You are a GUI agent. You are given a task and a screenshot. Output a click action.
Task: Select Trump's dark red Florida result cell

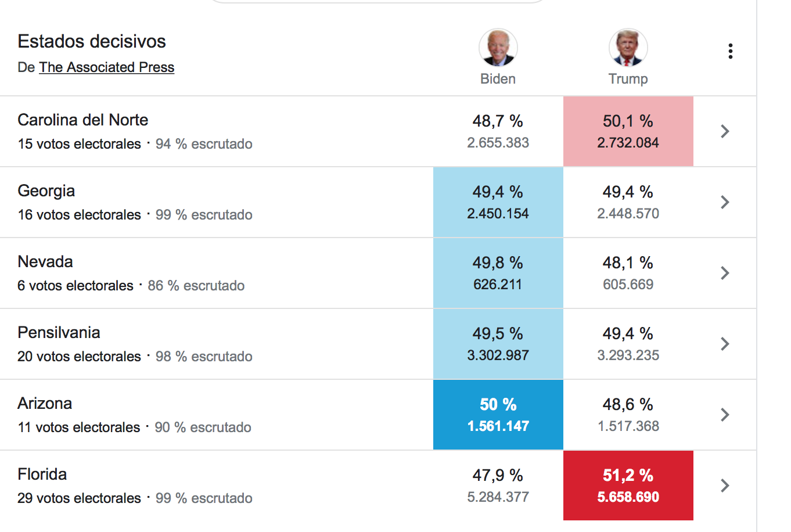628,486
